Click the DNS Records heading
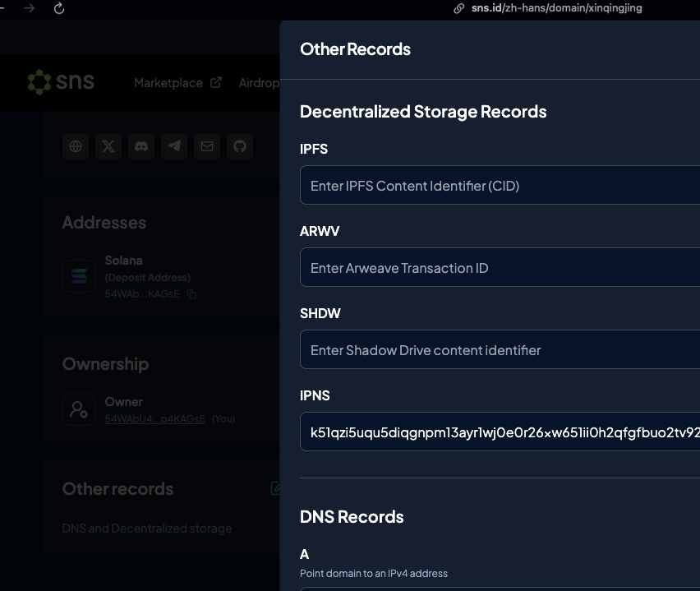Viewport: 700px width, 591px height. (x=352, y=517)
